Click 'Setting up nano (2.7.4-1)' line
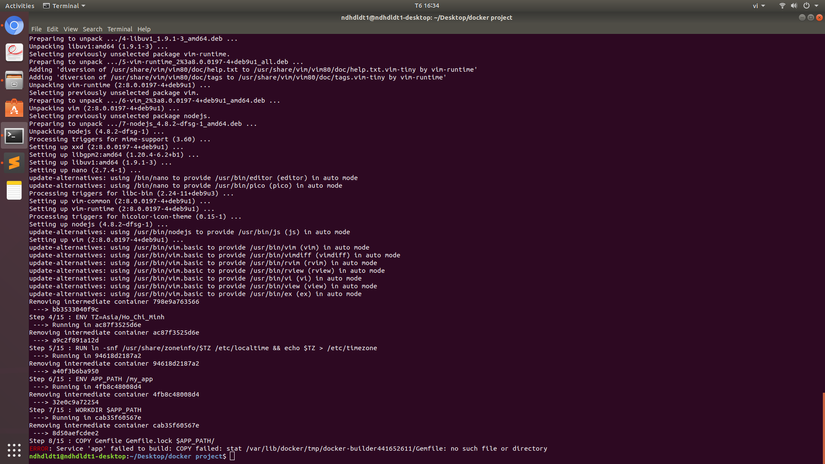This screenshot has width=825, height=464. (x=85, y=170)
